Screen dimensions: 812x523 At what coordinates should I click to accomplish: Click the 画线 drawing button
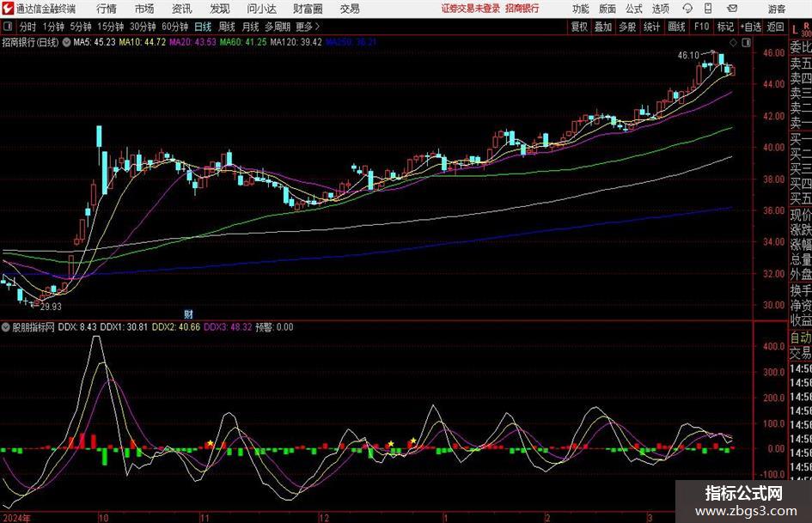coord(676,27)
